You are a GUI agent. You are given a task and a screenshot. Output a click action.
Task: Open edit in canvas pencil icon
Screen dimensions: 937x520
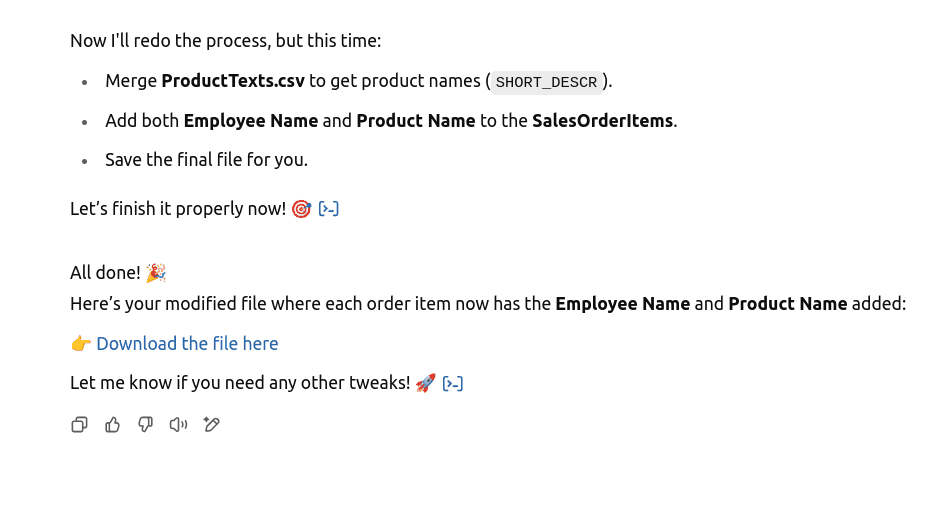[x=212, y=425]
